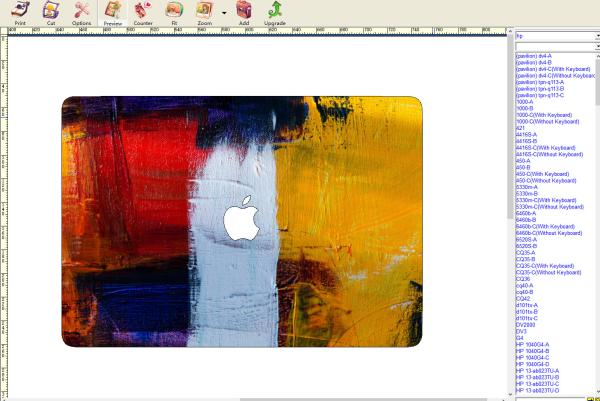The height and width of the screenshot is (401, 600).
Task: Choose 1000-A in model list
Action: click(525, 102)
